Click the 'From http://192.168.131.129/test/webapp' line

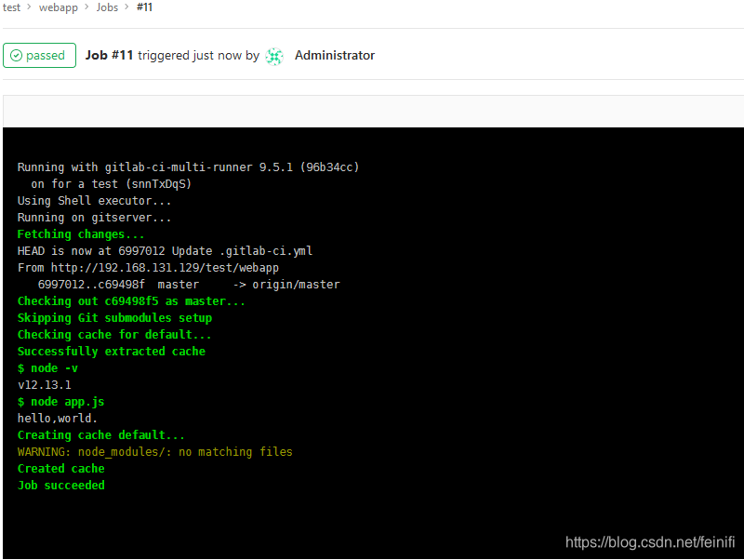coord(148,268)
